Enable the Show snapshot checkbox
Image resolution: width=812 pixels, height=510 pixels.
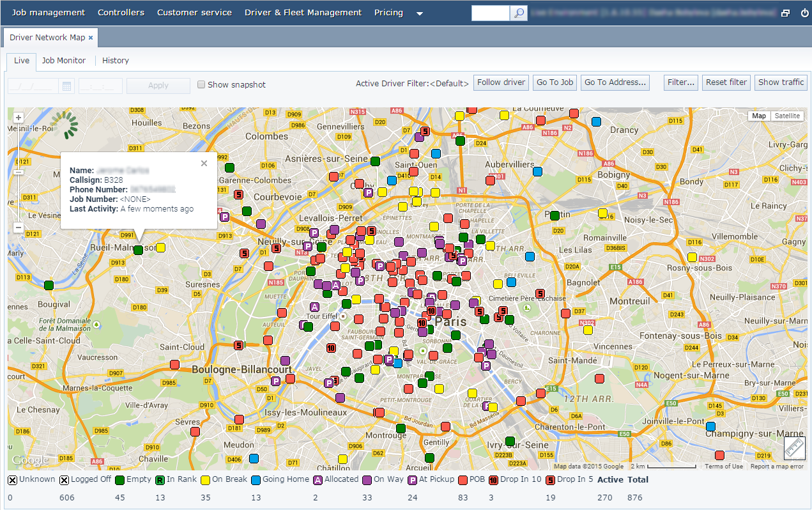[x=201, y=84]
